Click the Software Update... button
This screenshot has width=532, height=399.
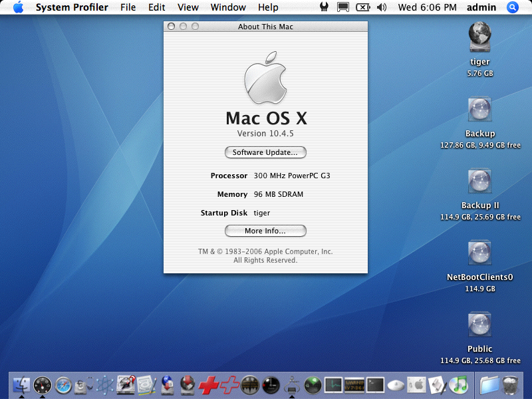[x=265, y=152]
